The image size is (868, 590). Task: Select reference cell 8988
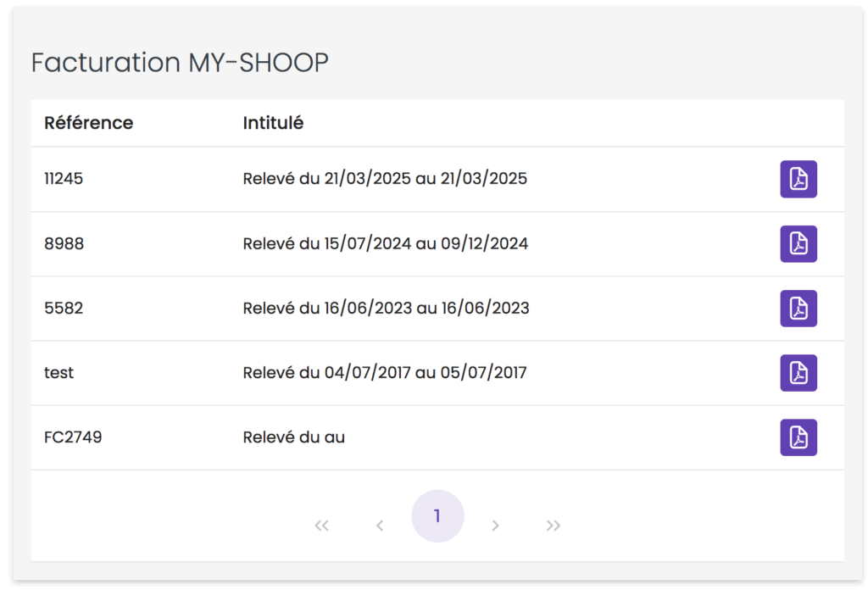(64, 243)
